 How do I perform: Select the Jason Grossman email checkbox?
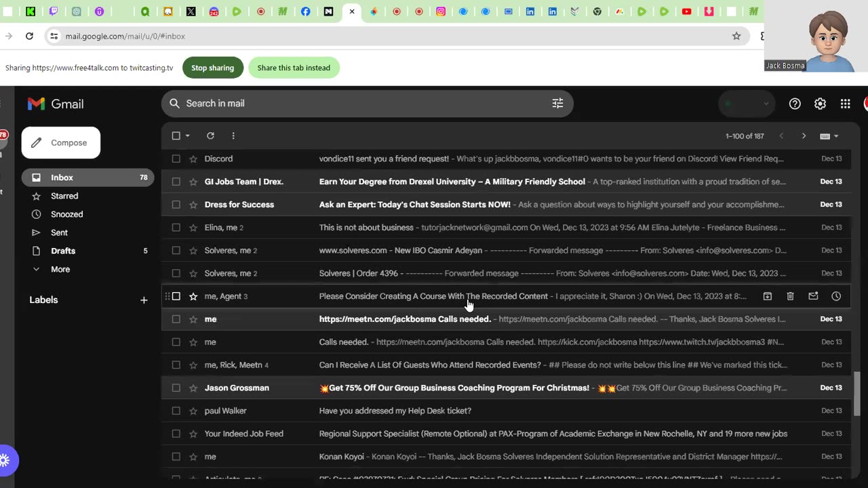point(176,388)
